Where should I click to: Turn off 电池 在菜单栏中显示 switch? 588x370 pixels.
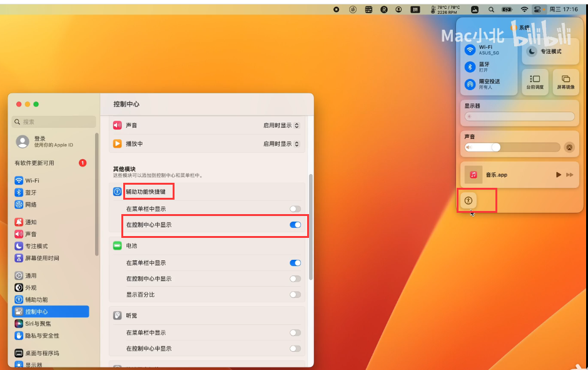[x=295, y=263]
